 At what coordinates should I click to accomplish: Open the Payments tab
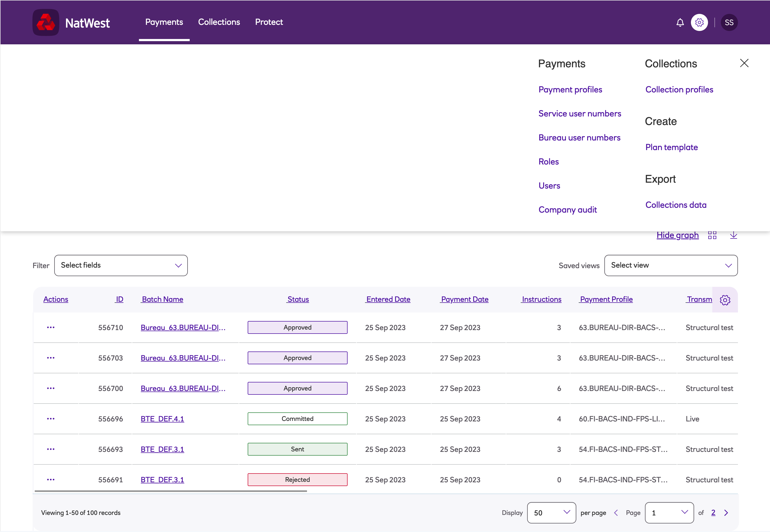tap(164, 22)
